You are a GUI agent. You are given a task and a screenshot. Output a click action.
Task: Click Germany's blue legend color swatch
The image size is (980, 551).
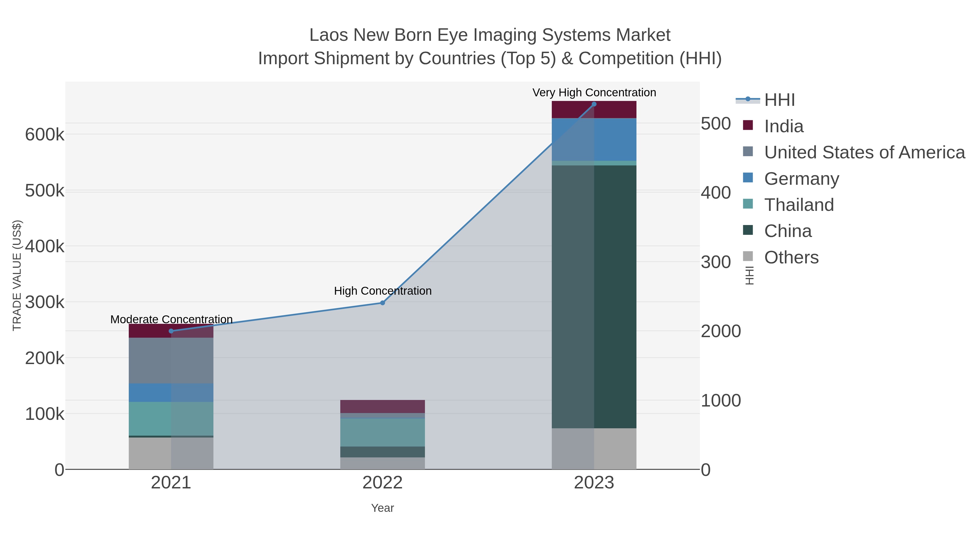click(x=748, y=178)
